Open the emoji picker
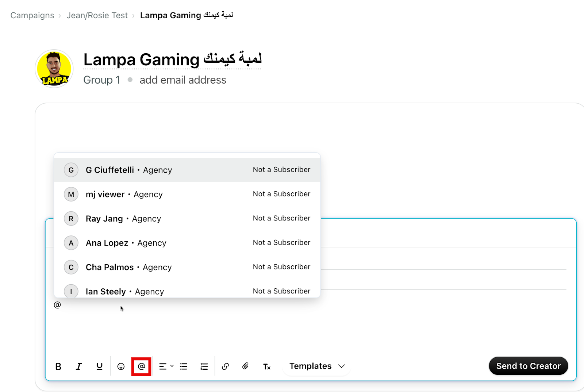 coord(121,366)
